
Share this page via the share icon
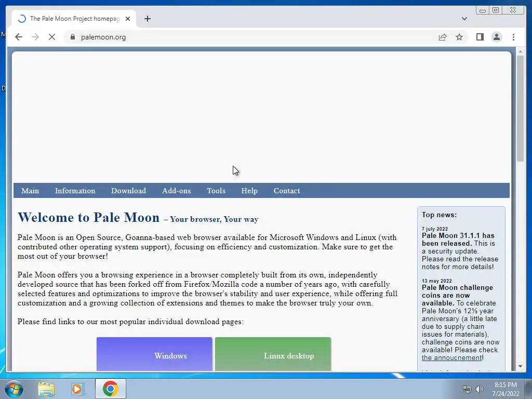(443, 37)
